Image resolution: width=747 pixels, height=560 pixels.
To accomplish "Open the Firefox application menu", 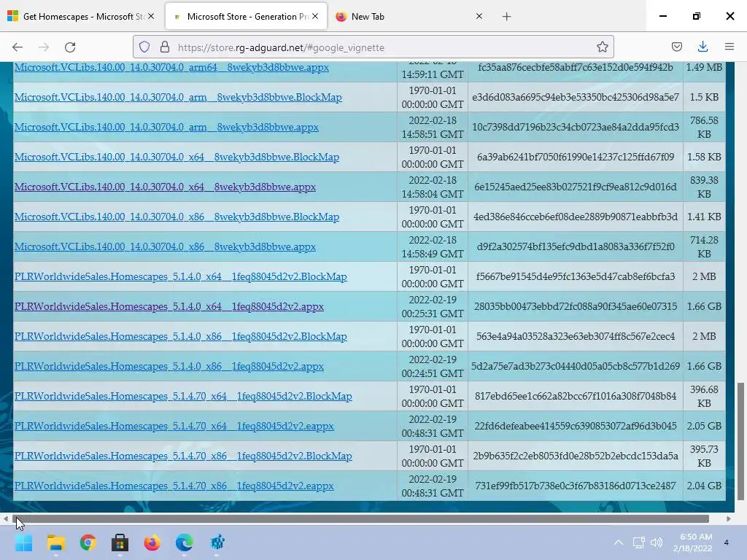I will coord(729,47).
